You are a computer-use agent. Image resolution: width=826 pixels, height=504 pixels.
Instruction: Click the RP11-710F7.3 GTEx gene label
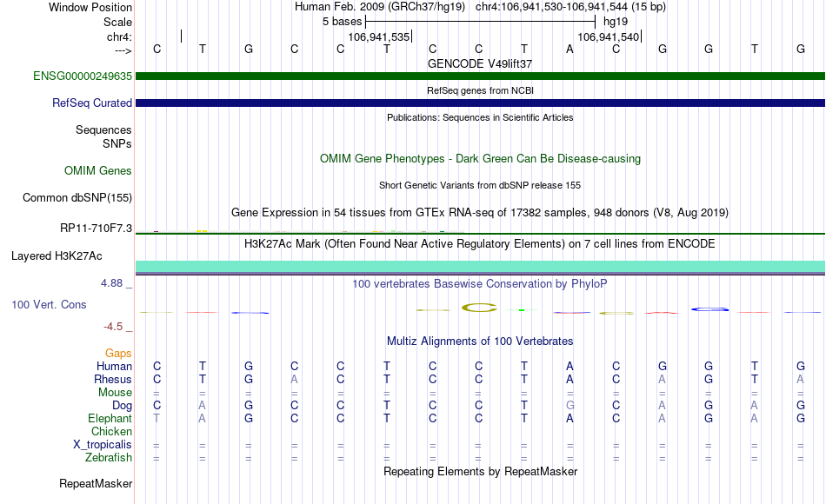click(96, 228)
